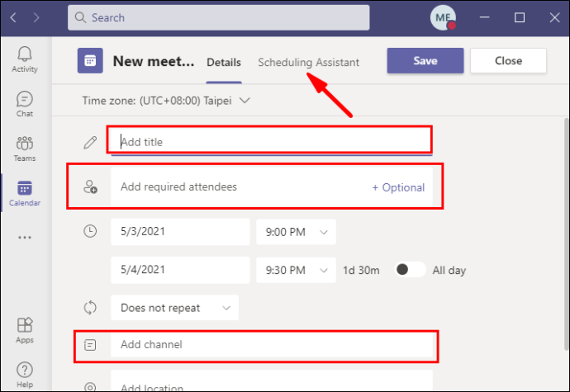Viewport: 570px width, 392px height.
Task: Click the Add channel field
Action: (273, 345)
